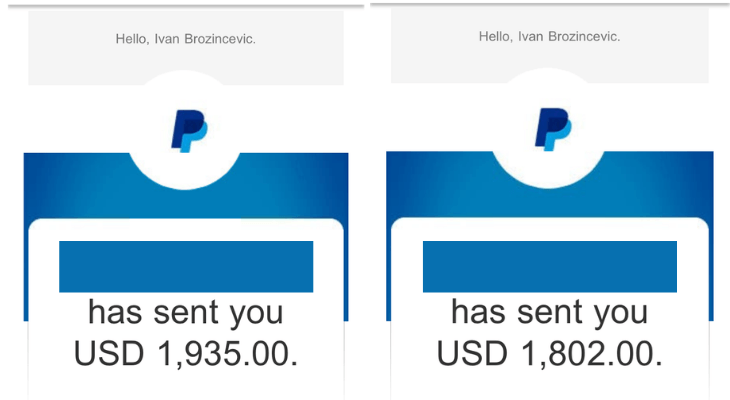Click the PayPal logo in the right email

[553, 129]
